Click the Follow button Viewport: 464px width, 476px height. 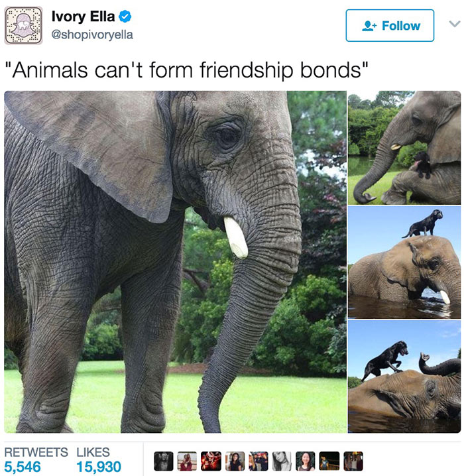(x=390, y=25)
